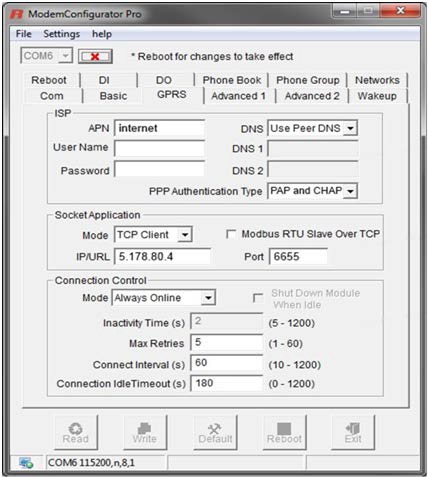Click the DNS 2 field
The height and width of the screenshot is (477, 428).
click(313, 170)
